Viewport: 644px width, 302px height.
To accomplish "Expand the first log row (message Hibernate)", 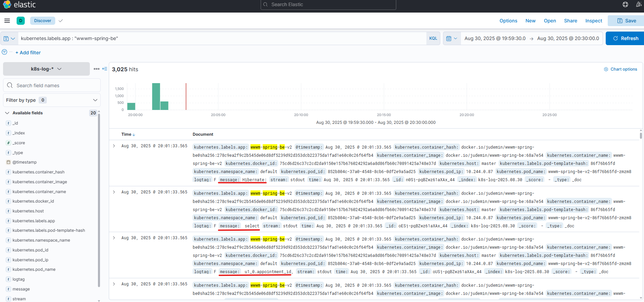I will [x=114, y=146].
